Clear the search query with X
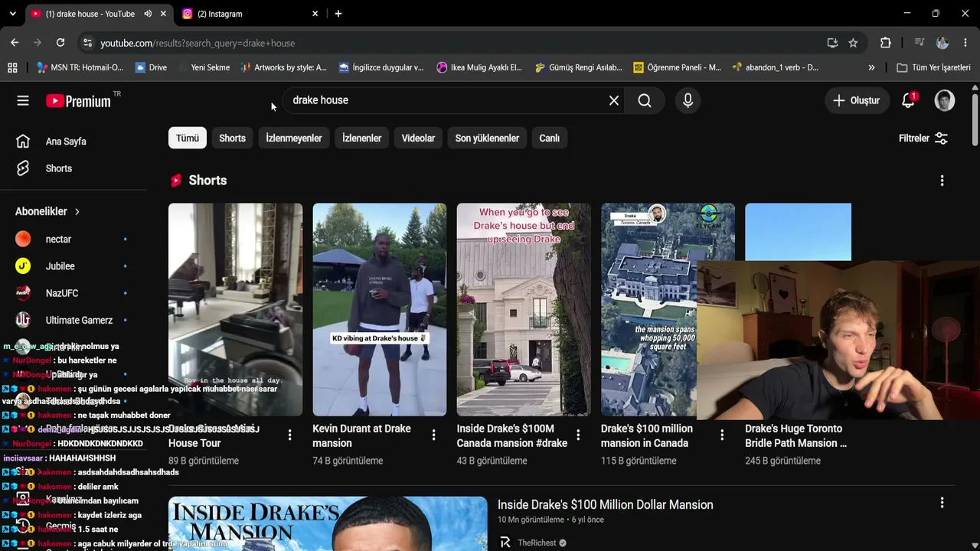The width and height of the screenshot is (980, 551). [614, 100]
